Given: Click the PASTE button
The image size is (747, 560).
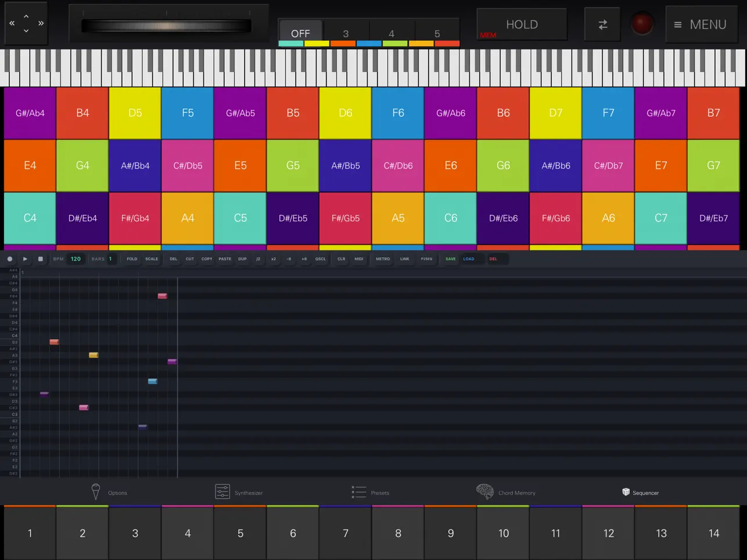Looking at the screenshot, I should pos(225,259).
